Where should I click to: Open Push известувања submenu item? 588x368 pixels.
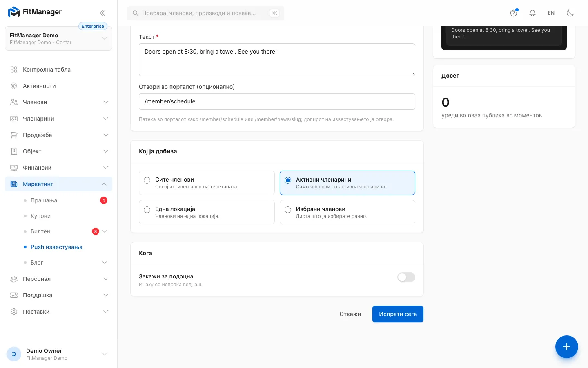click(56, 247)
